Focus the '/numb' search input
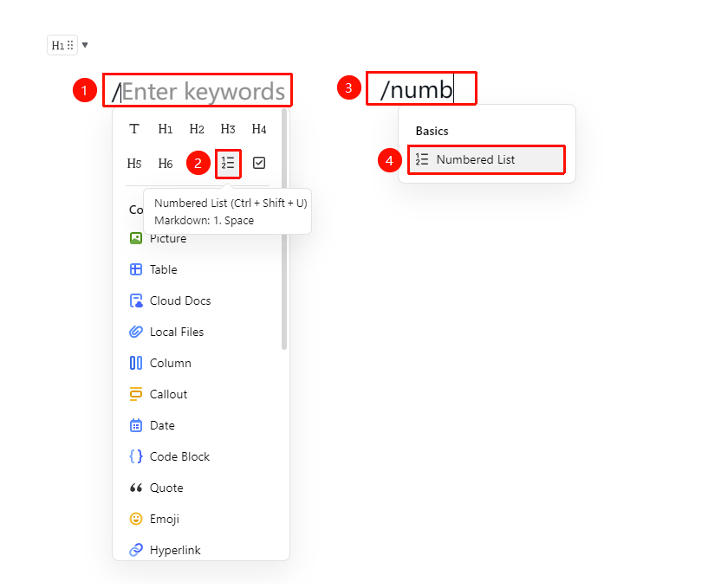 point(421,88)
